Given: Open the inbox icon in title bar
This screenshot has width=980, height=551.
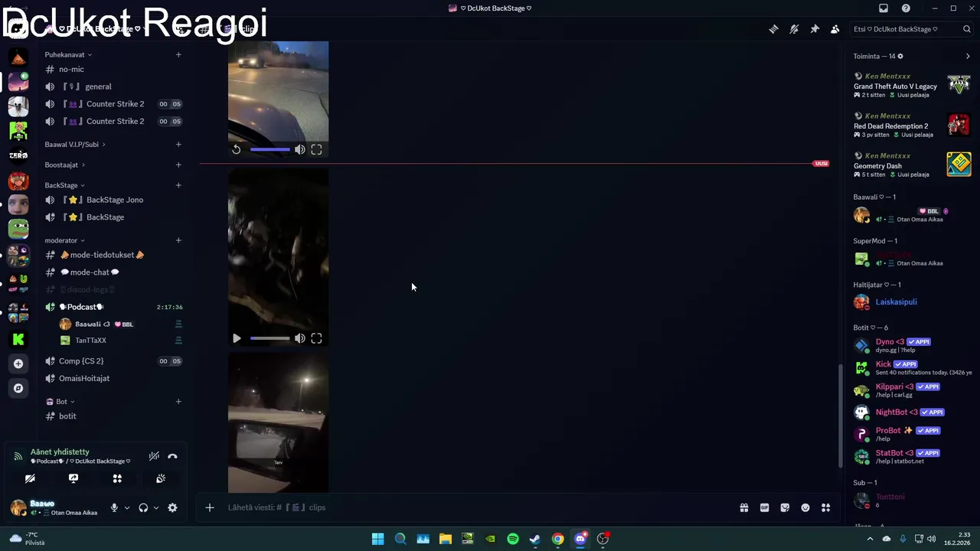Looking at the screenshot, I should click(884, 8).
